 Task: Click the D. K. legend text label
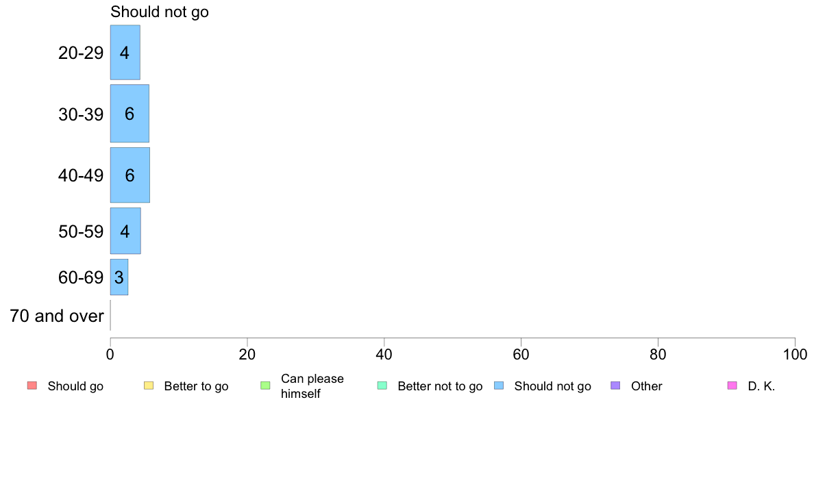click(761, 386)
